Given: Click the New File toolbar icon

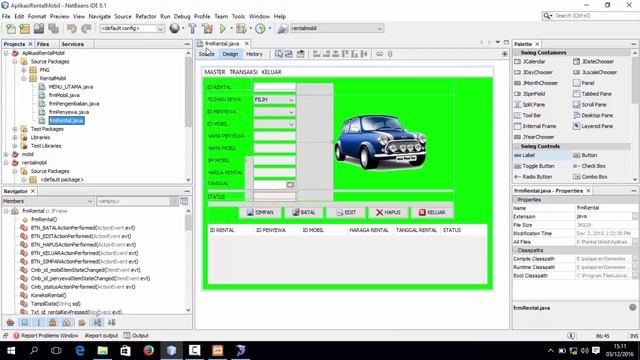Looking at the screenshot, I should point(11,29).
